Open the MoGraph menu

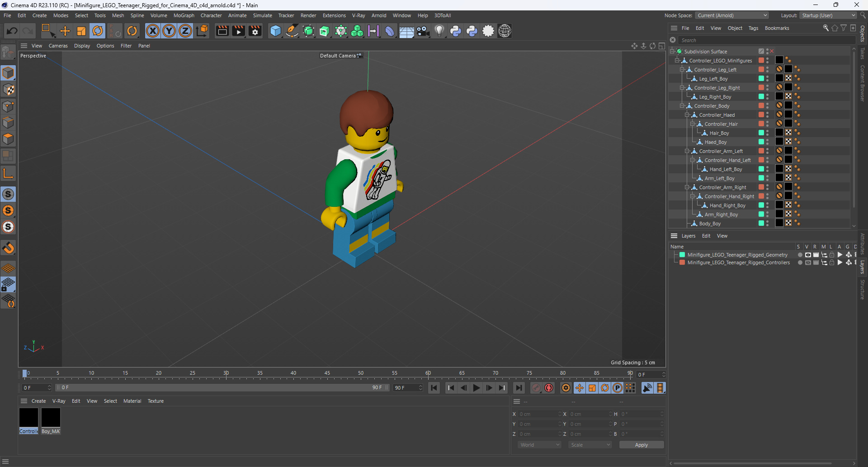coord(184,15)
